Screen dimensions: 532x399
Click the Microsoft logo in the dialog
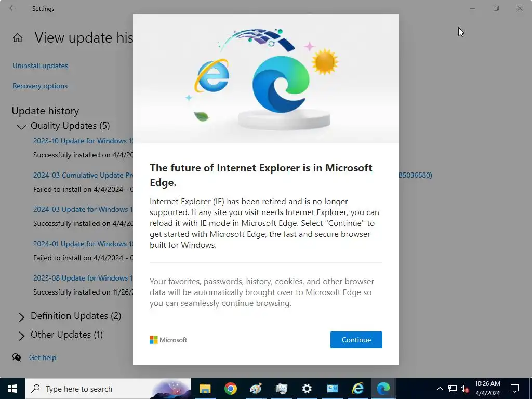(168, 340)
